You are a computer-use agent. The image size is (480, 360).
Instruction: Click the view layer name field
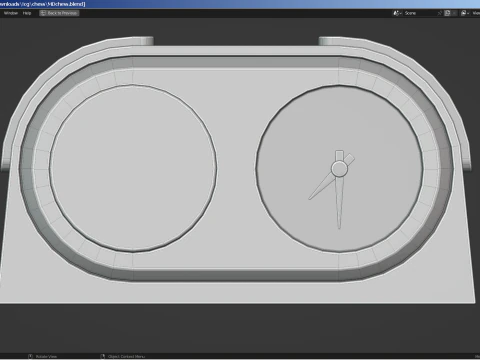tap(476, 13)
